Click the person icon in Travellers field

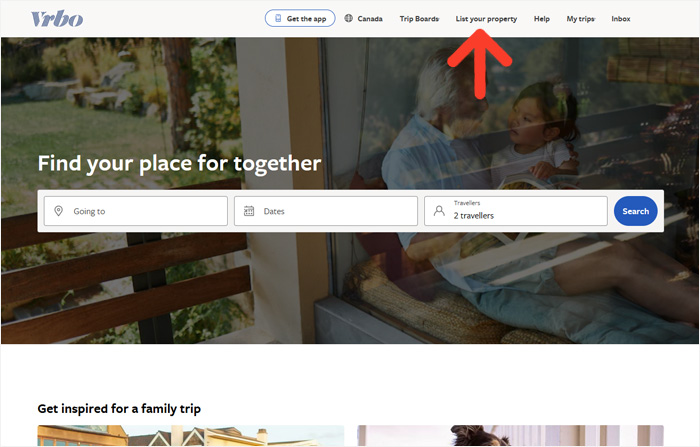[439, 211]
